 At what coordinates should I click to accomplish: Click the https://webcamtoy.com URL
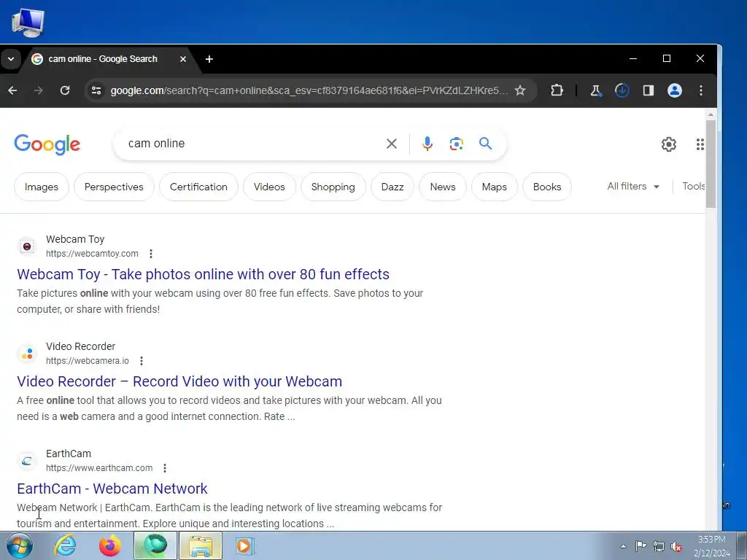point(92,254)
